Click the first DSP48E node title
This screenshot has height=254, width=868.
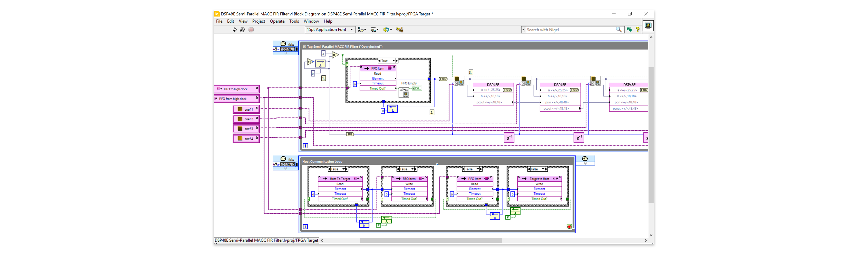(x=493, y=85)
